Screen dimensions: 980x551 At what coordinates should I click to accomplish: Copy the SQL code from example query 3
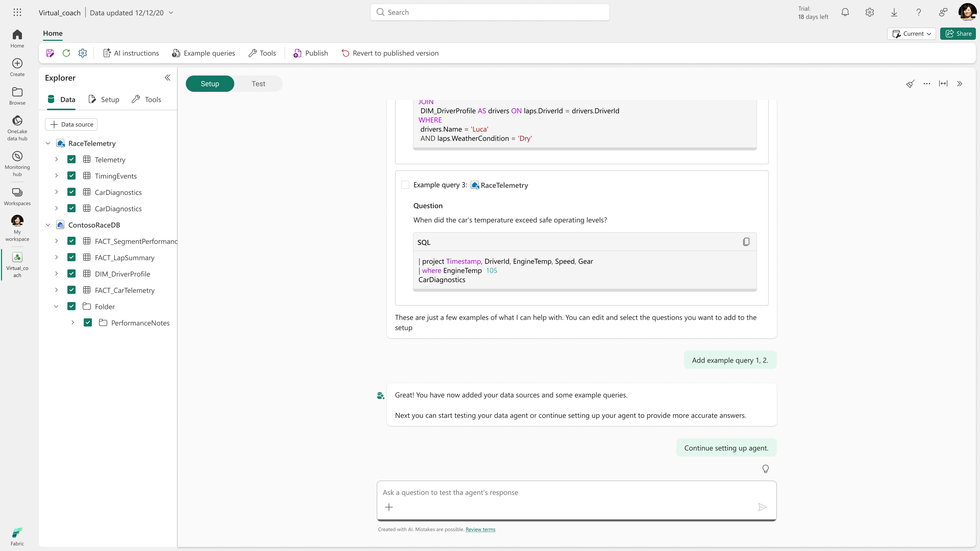click(746, 242)
